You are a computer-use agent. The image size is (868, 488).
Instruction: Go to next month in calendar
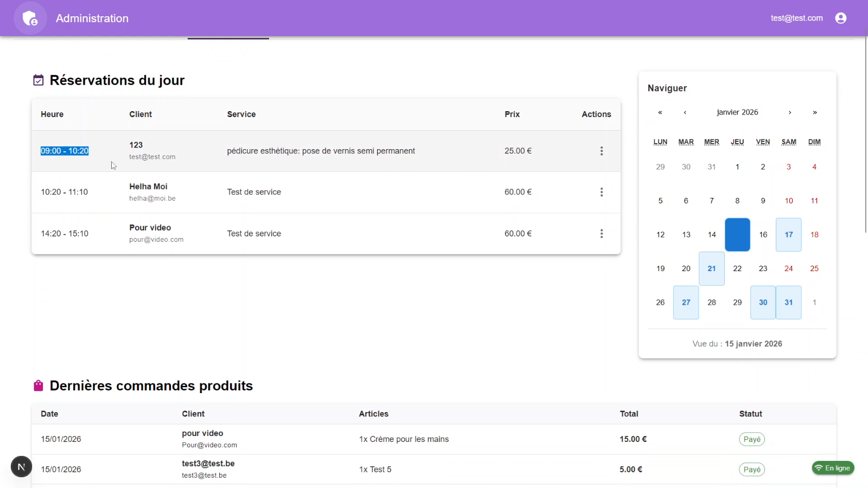789,113
